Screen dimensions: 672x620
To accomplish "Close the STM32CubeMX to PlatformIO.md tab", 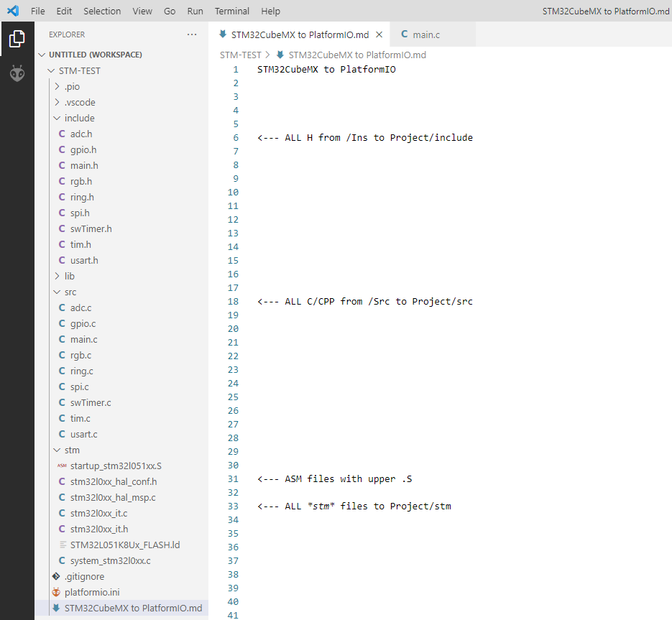I will click(379, 34).
